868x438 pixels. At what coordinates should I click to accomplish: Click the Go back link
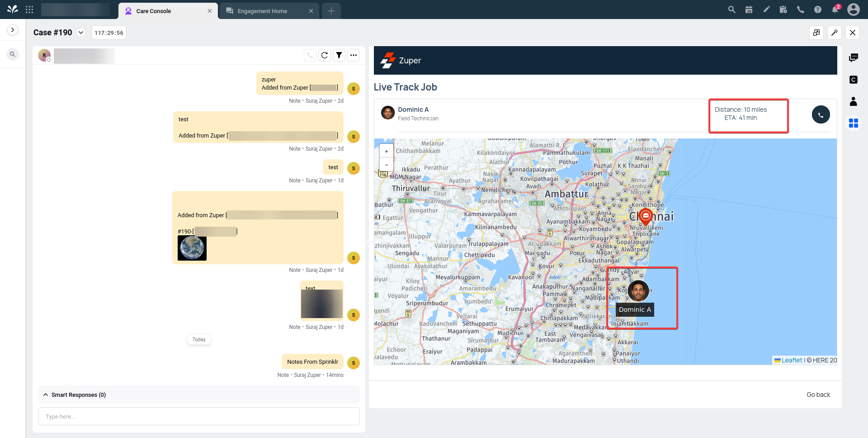point(818,395)
